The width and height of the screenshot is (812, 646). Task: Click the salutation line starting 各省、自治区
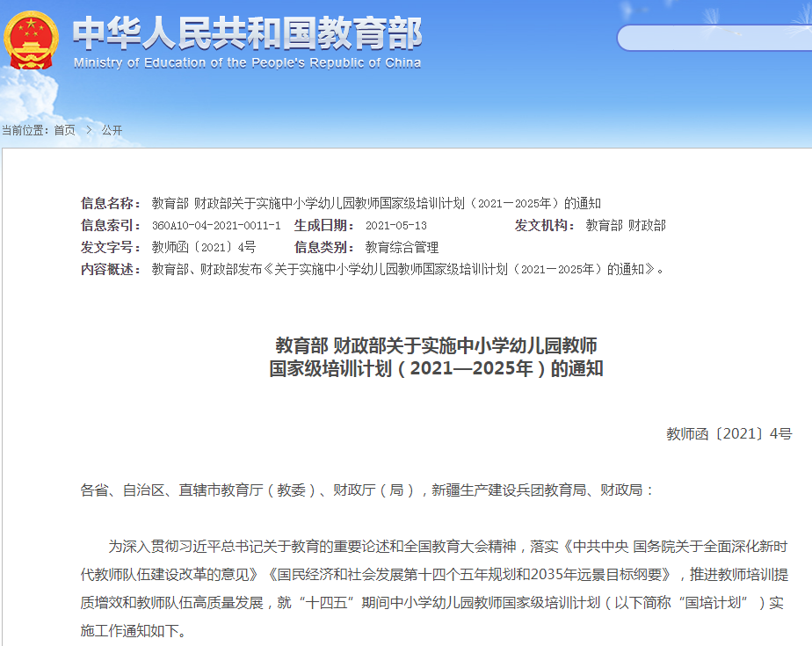(x=367, y=490)
